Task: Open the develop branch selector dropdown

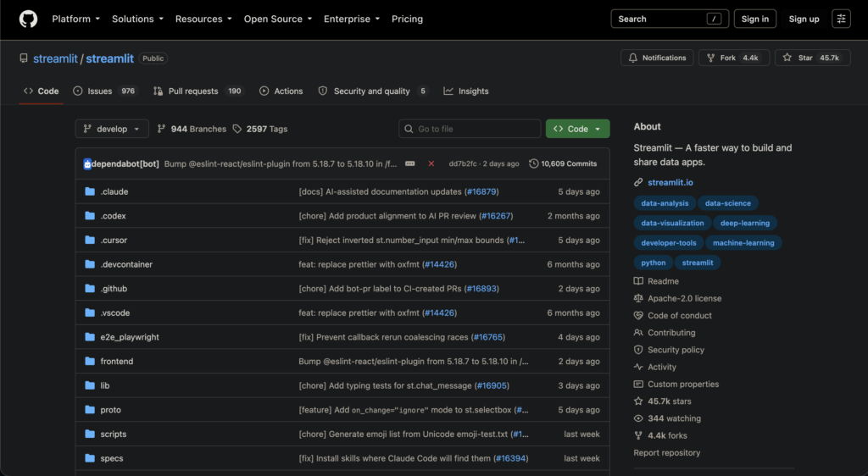Action: coord(112,129)
